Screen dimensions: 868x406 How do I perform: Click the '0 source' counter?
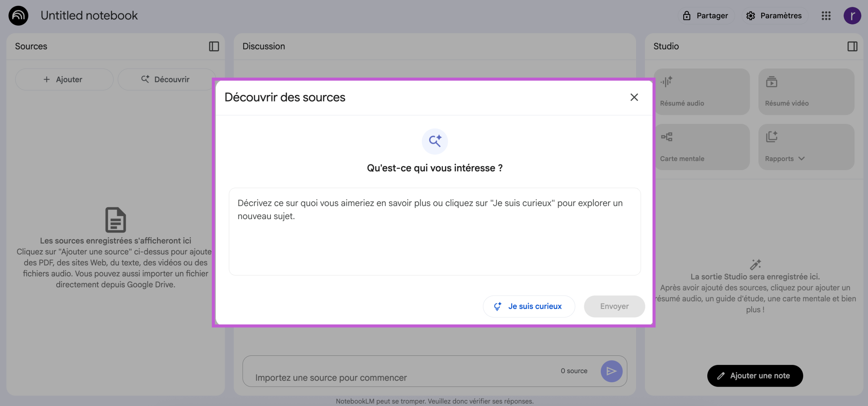coord(574,371)
